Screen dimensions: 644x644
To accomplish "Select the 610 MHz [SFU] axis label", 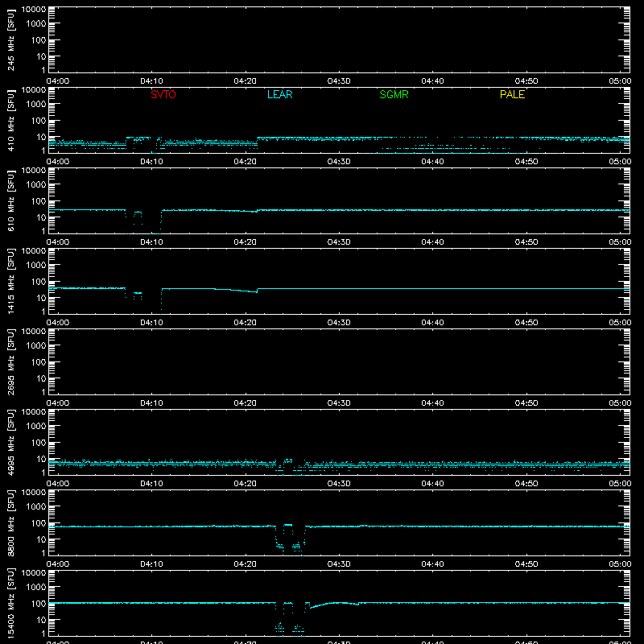I will 10,200.
